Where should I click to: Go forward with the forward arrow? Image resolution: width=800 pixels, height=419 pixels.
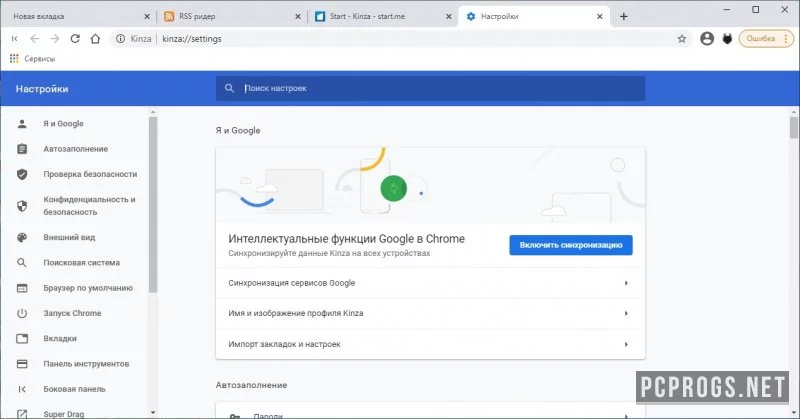(55, 39)
